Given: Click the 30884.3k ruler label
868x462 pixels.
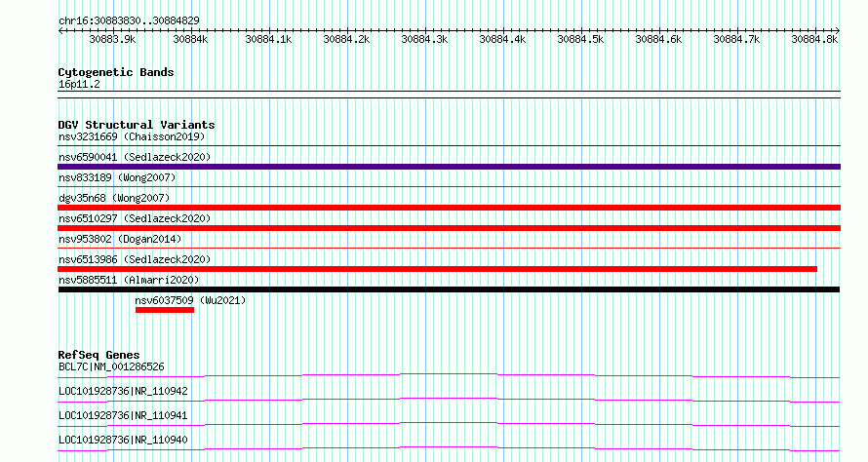Looking at the screenshot, I should coord(424,39).
